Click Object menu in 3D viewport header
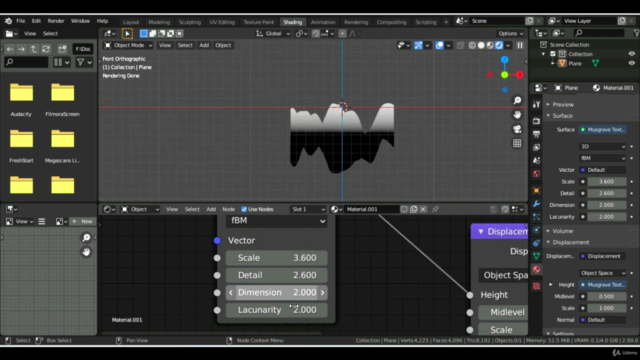640x360 pixels. (x=223, y=45)
